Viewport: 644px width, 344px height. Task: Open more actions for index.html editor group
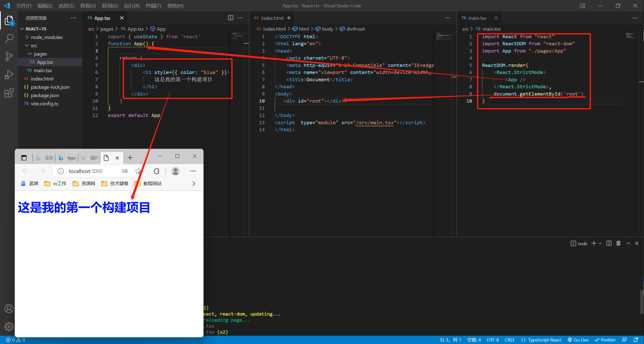pyautogui.click(x=448, y=18)
